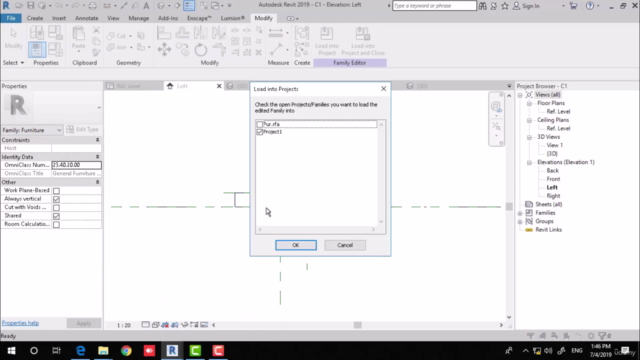Click the dialog list horizontal scrollbar

[316, 230]
